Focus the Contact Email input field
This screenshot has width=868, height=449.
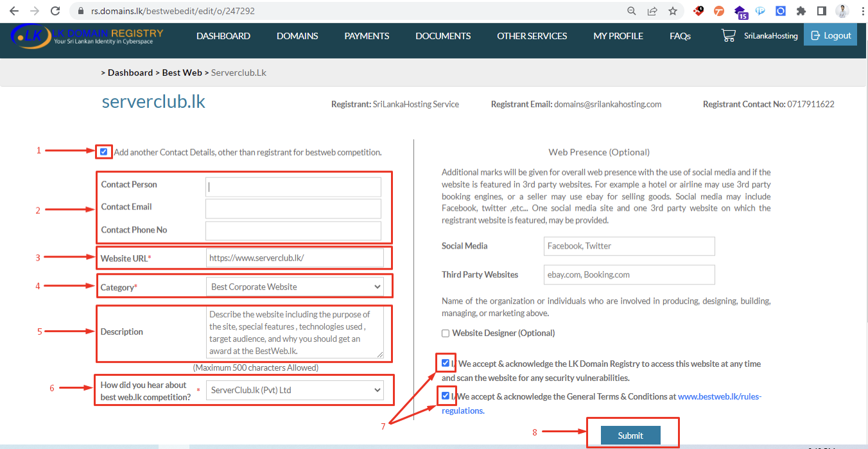(x=293, y=209)
